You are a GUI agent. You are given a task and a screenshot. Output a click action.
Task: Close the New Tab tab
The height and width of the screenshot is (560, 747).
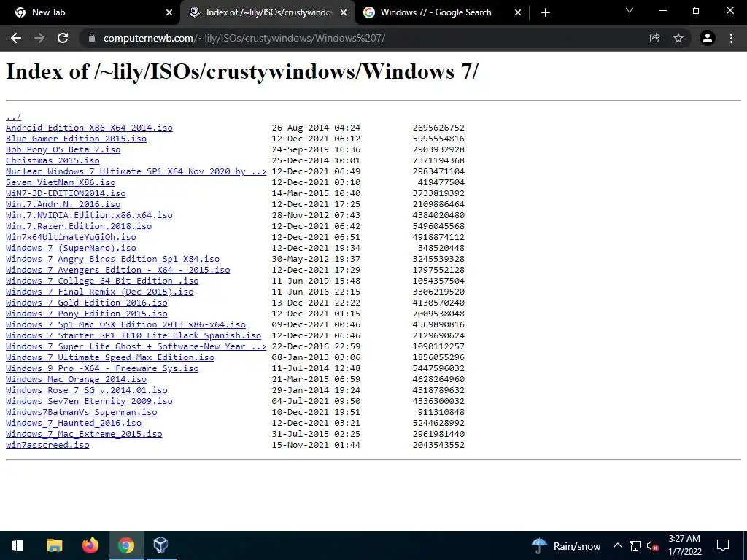click(169, 12)
